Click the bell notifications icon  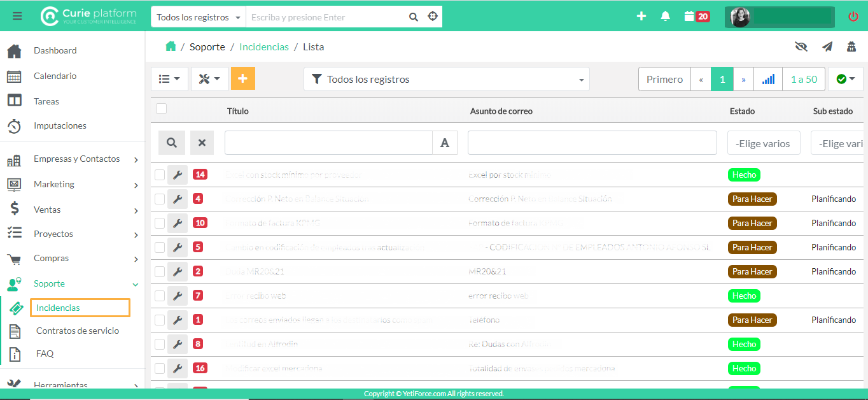pos(665,17)
